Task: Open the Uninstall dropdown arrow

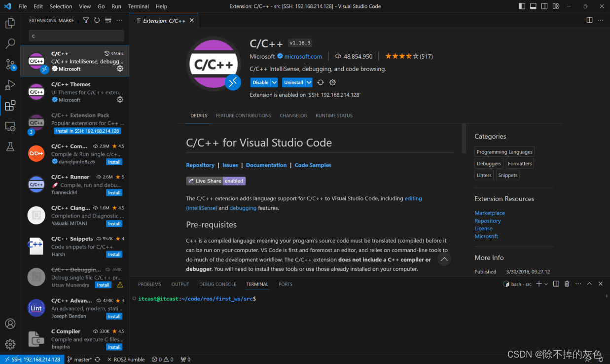Action: click(x=308, y=82)
